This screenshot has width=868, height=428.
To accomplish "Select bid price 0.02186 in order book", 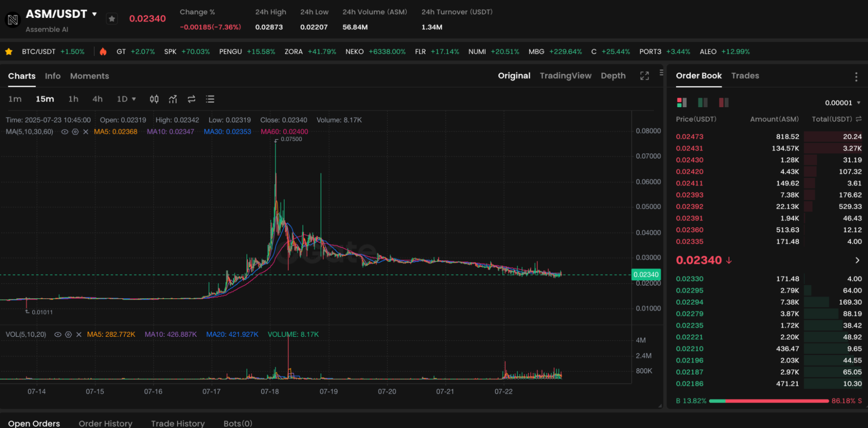I will pos(690,384).
